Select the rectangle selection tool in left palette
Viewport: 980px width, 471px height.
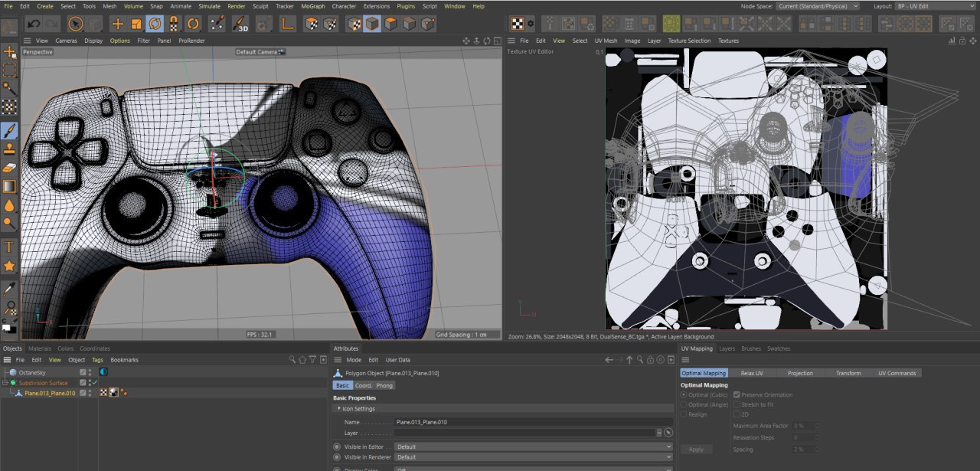pyautogui.click(x=9, y=70)
